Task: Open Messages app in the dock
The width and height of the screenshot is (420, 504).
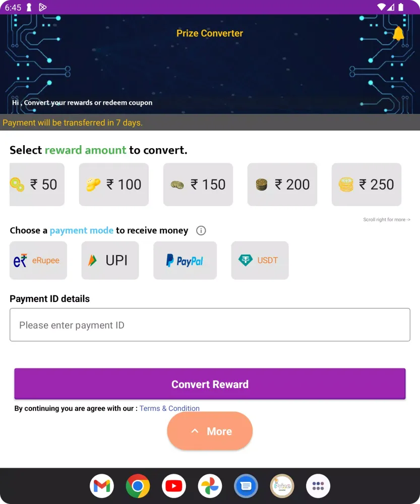Action: pos(246,486)
